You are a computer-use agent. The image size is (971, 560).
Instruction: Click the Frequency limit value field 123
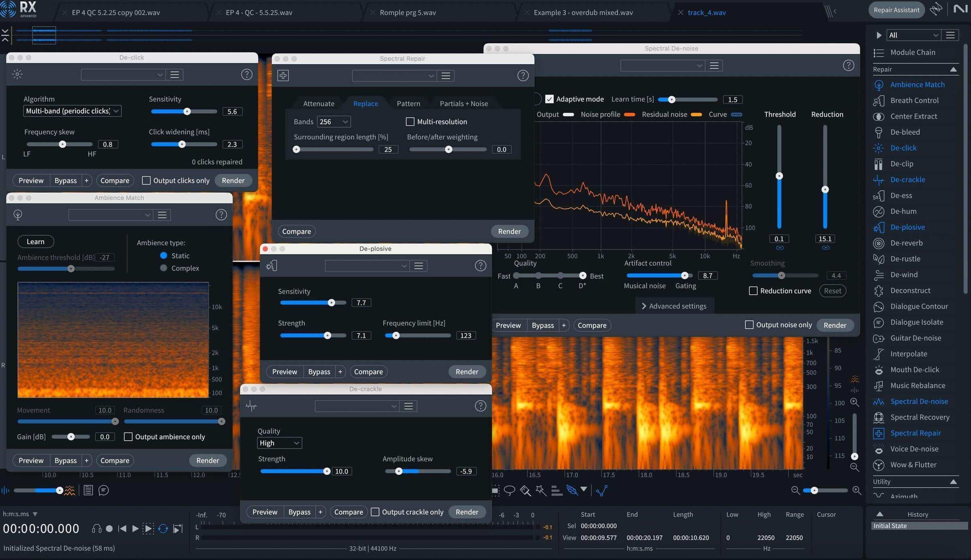tap(466, 335)
